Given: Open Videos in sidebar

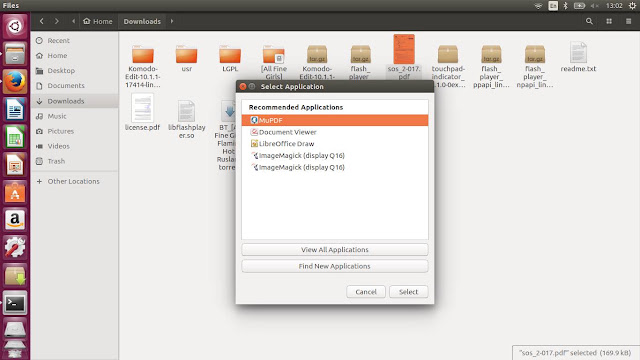Looking at the screenshot, I should coord(75,146).
